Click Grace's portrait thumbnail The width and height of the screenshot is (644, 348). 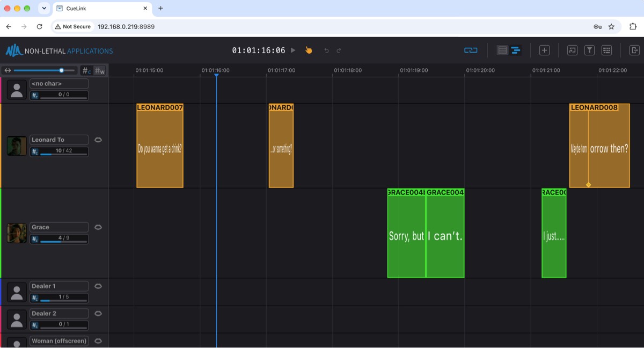(x=17, y=233)
